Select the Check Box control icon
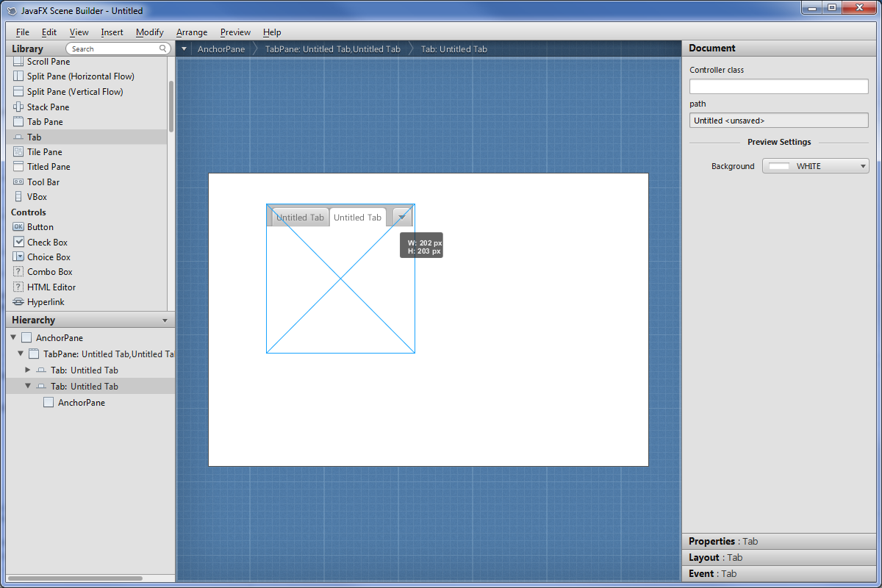The image size is (882, 588). click(18, 242)
